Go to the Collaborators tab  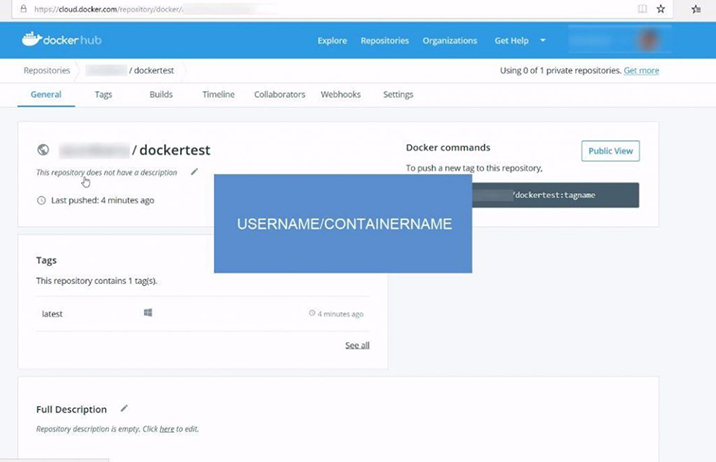click(x=279, y=95)
